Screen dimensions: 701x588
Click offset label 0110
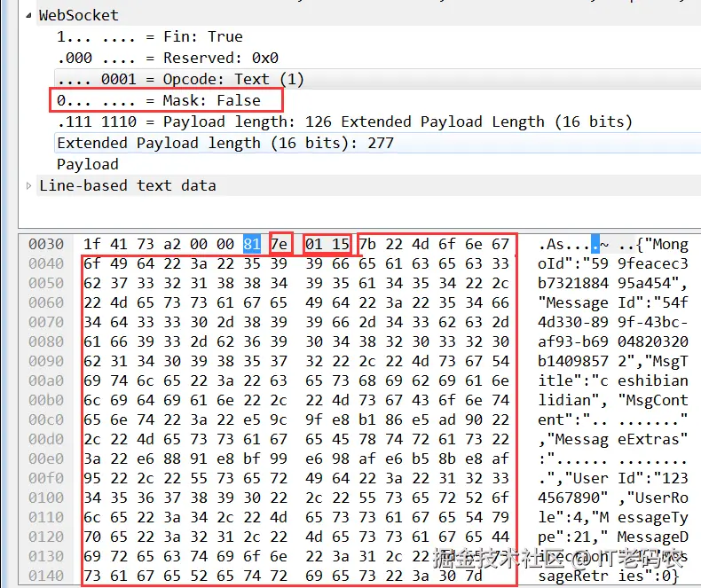click(x=46, y=517)
